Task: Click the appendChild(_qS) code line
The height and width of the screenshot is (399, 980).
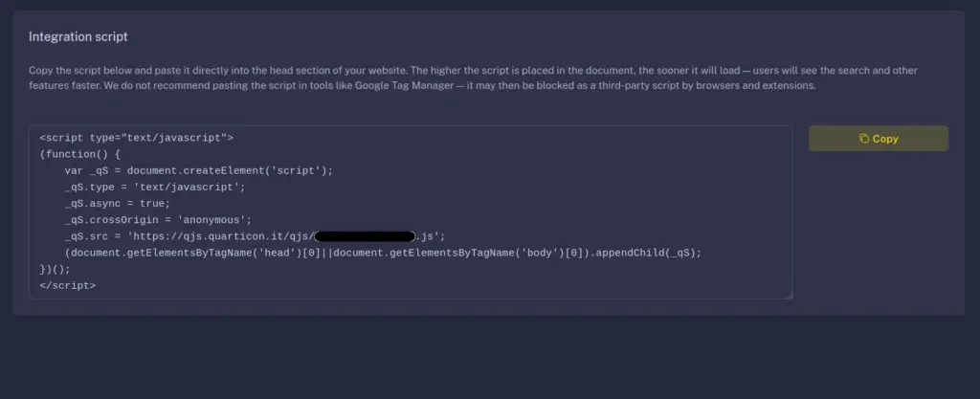Action: [383, 253]
